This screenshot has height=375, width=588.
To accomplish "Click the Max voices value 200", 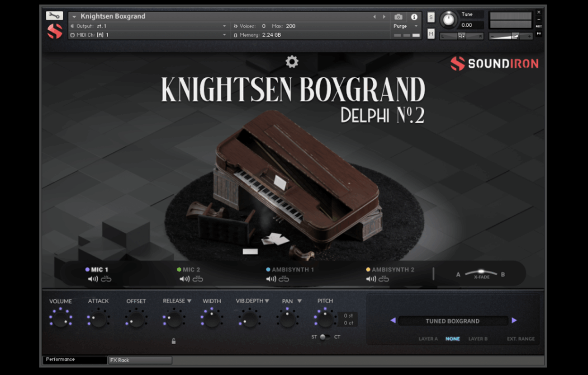I will point(290,26).
